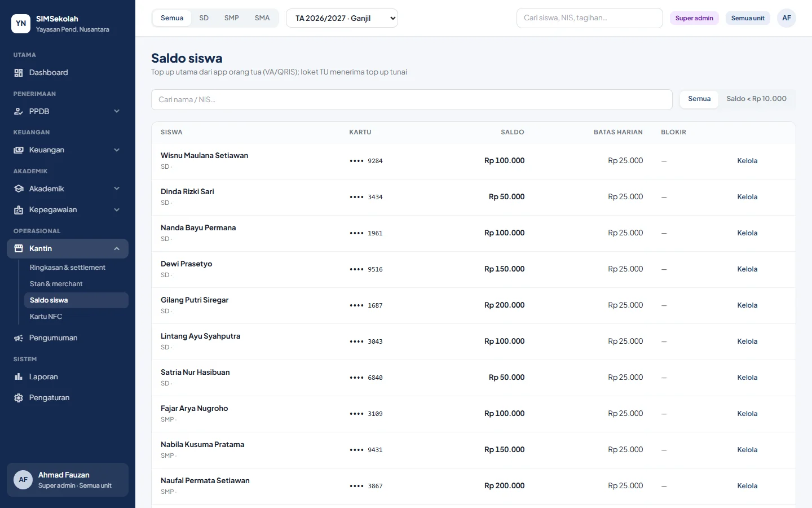Collapse the Kantin menu chevron
The height and width of the screenshot is (508, 812).
point(117,249)
